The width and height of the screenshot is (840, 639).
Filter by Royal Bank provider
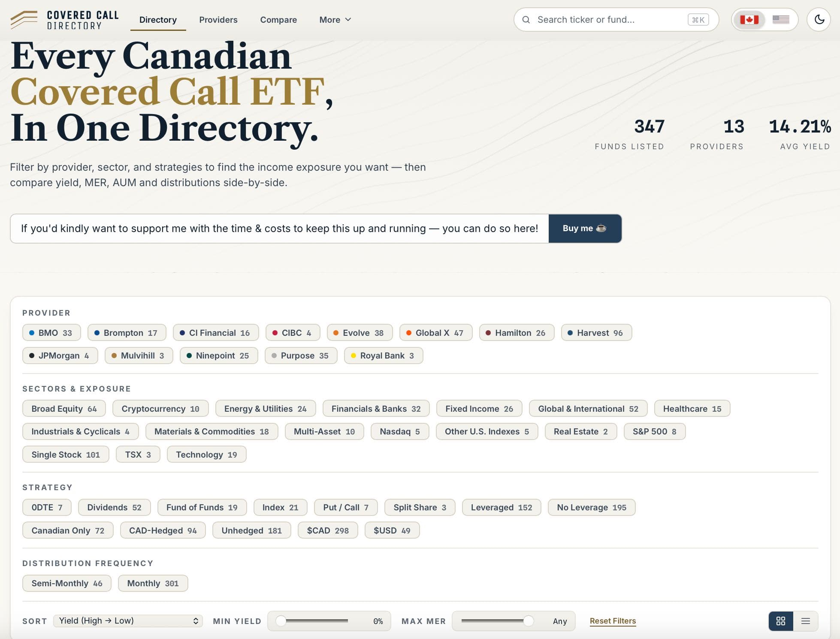click(x=384, y=356)
